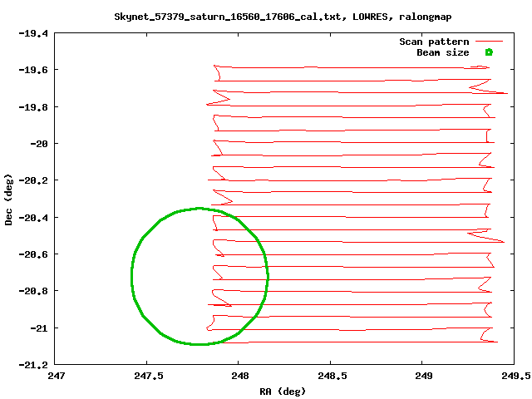This screenshot has width=532, height=399.
Task: Click the 'Scan pattern' legend label
Action: click(434, 42)
